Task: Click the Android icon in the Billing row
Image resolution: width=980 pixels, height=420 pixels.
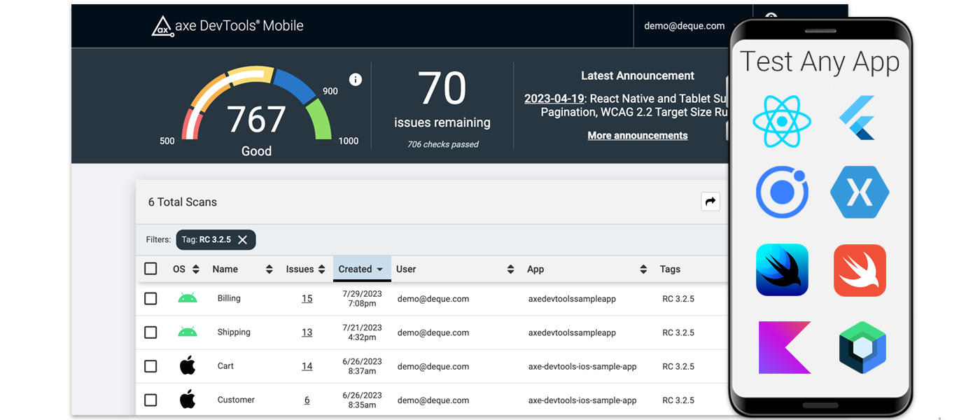Action: click(188, 297)
